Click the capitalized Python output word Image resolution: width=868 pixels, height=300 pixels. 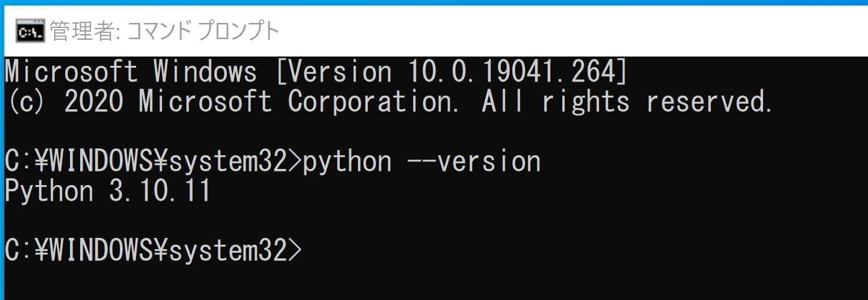coord(49,192)
